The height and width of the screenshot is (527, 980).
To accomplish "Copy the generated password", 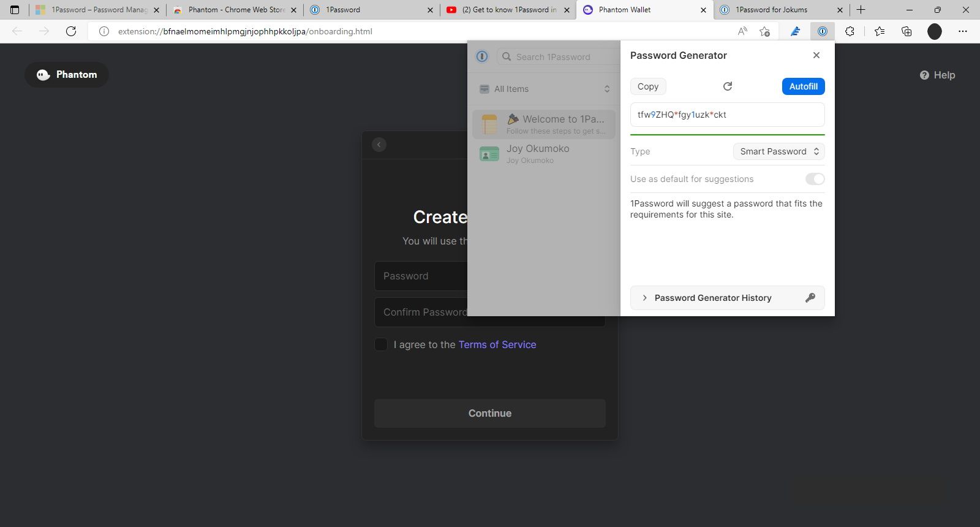I will (648, 86).
